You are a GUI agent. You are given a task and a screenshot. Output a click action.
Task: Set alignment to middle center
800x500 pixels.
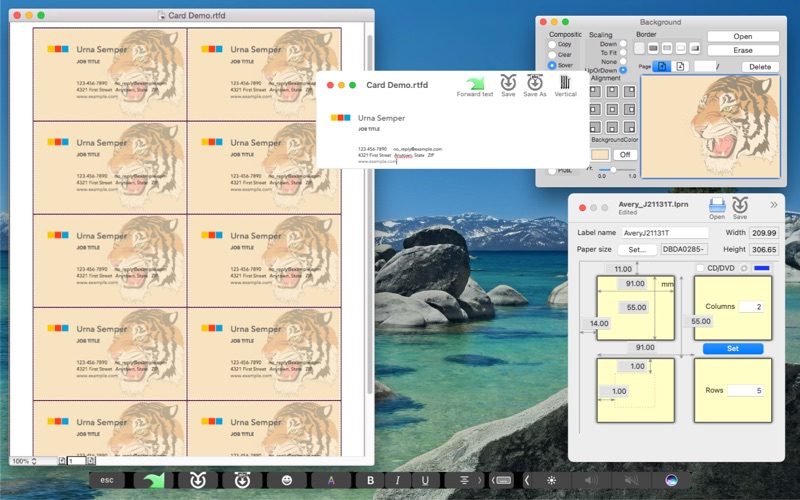612,109
